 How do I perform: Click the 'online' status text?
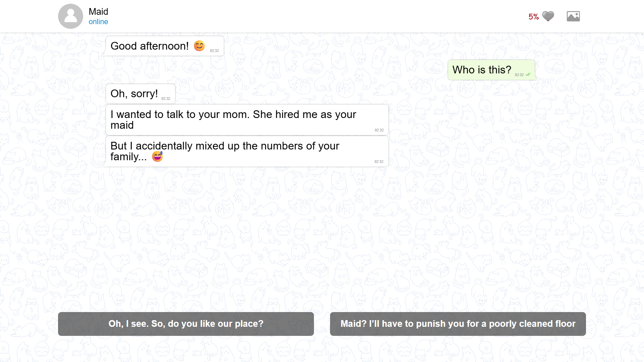(x=98, y=21)
